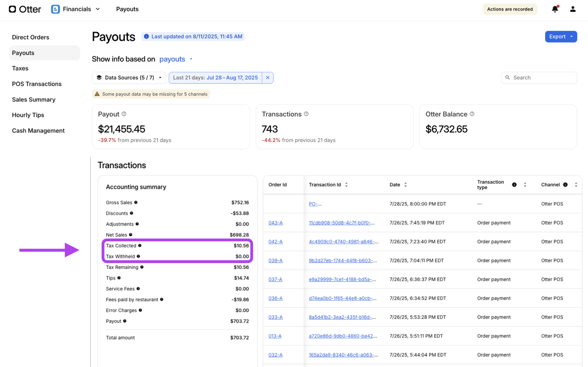
Task: Clear the Last 21 days date filter
Action: tap(267, 78)
